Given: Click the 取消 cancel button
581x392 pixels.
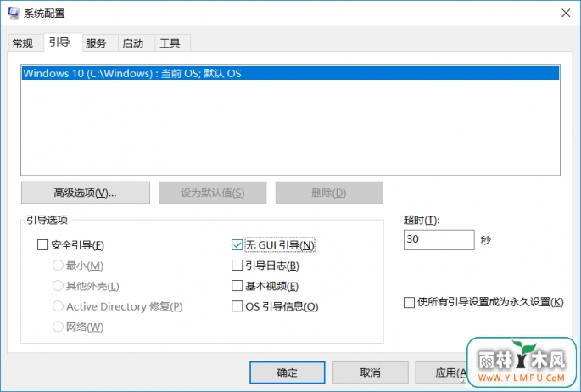Looking at the screenshot, I should point(370,372).
